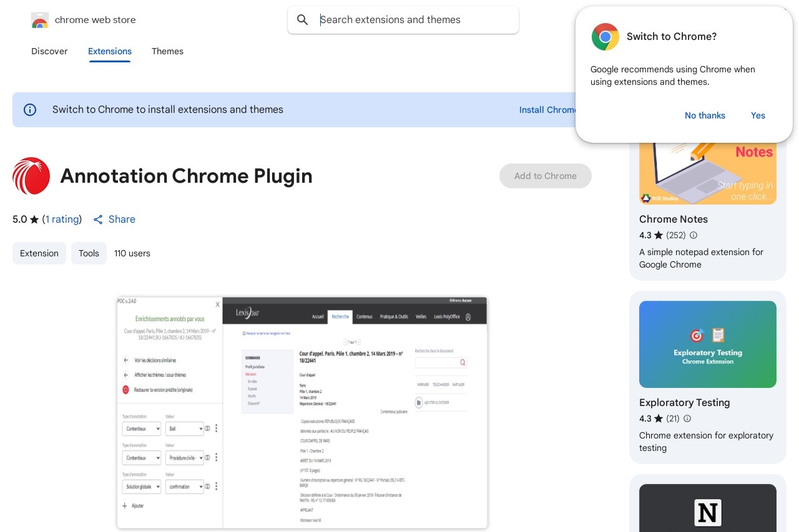
Task: Click the 110 users text
Action: [132, 253]
